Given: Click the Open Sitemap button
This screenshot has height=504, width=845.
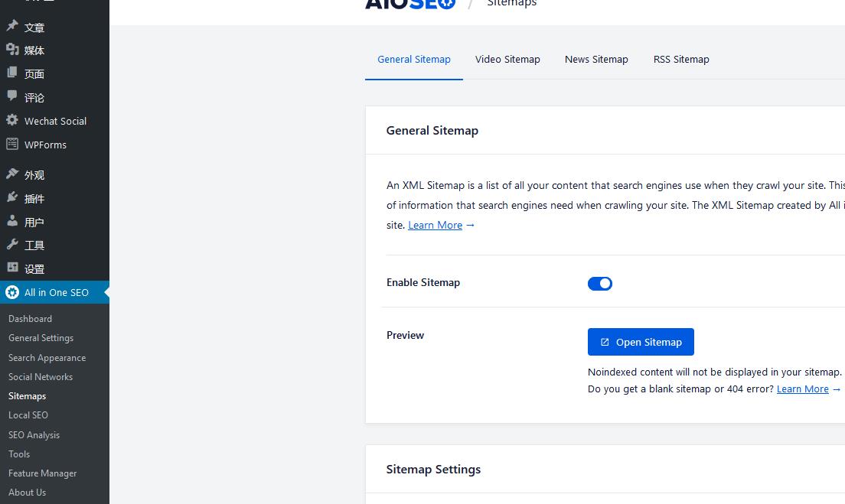Looking at the screenshot, I should 641,342.
